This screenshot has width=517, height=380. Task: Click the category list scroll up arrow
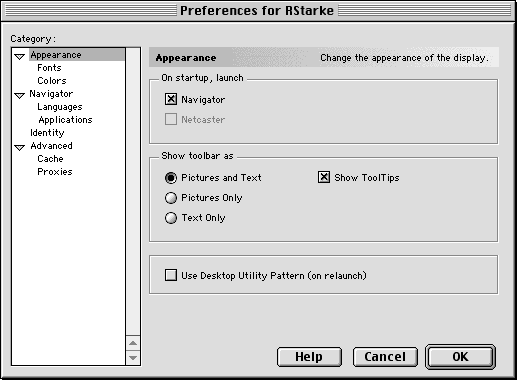(x=133, y=343)
